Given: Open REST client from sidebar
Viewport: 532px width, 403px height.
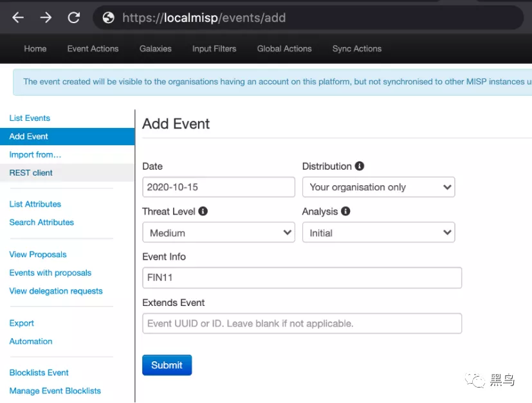Looking at the screenshot, I should point(31,173).
